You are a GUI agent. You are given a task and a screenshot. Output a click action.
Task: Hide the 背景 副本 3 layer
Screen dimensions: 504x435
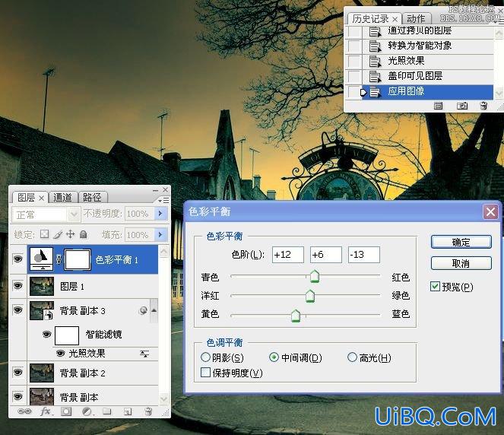click(x=18, y=310)
